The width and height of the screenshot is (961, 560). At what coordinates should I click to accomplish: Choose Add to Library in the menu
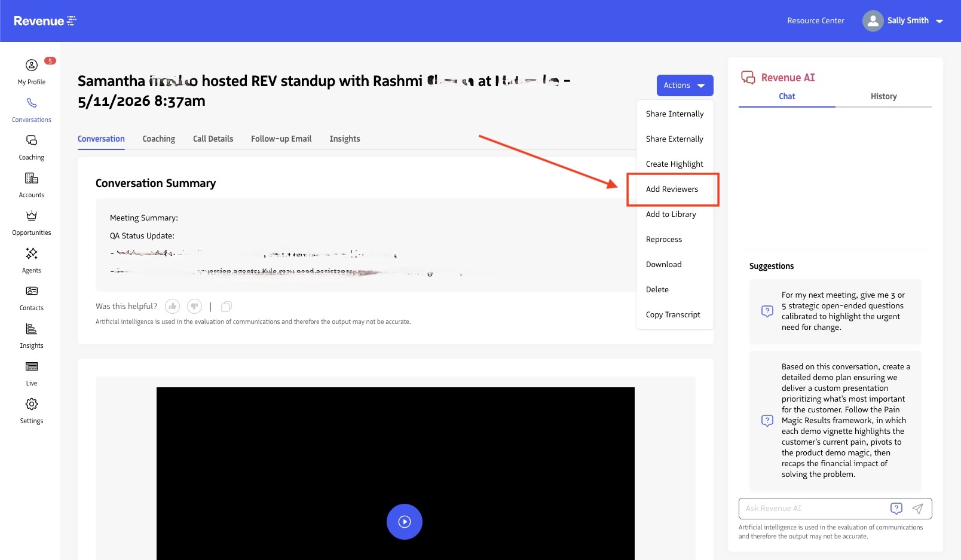pos(675,214)
